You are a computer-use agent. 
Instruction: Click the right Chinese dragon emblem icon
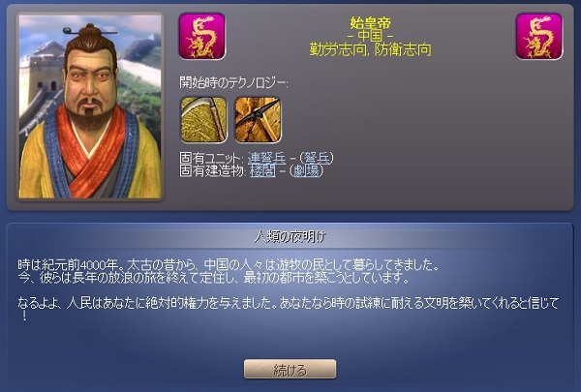539,36
